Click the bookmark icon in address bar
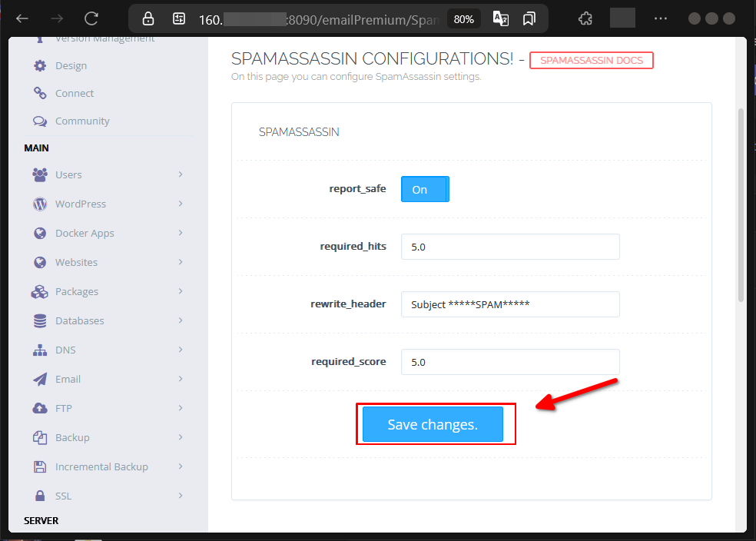The width and height of the screenshot is (756, 541). (x=529, y=18)
